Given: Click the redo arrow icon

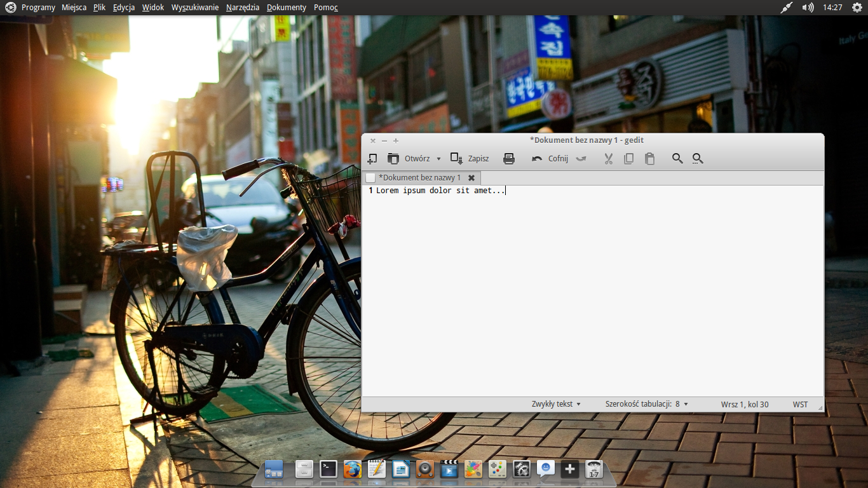Looking at the screenshot, I should pyautogui.click(x=581, y=159).
